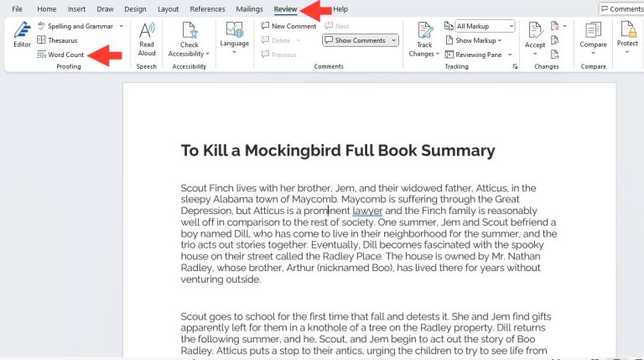Click the Previous Change icon
This screenshot has height=360, width=644.
(x=554, y=40)
